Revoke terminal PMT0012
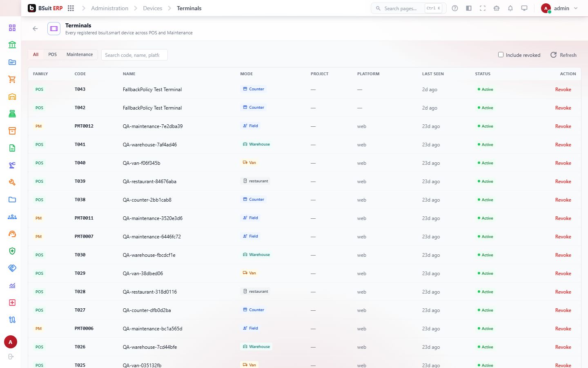This screenshot has width=588, height=368. [x=563, y=126]
